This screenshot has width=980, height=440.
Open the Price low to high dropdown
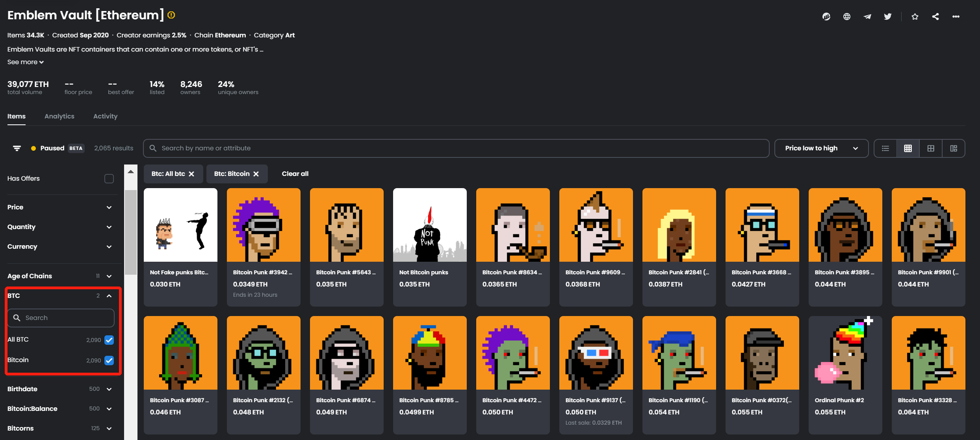coord(821,148)
